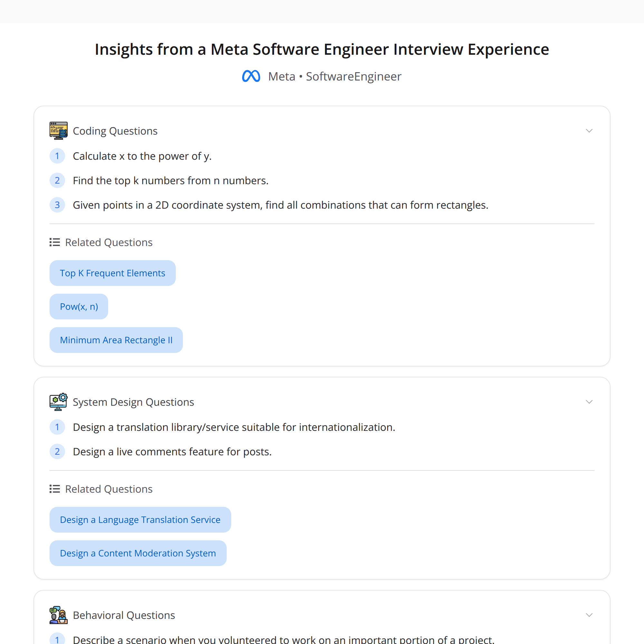The image size is (644, 644).
Task: Open Design a Content Moderation System
Action: [138, 553]
